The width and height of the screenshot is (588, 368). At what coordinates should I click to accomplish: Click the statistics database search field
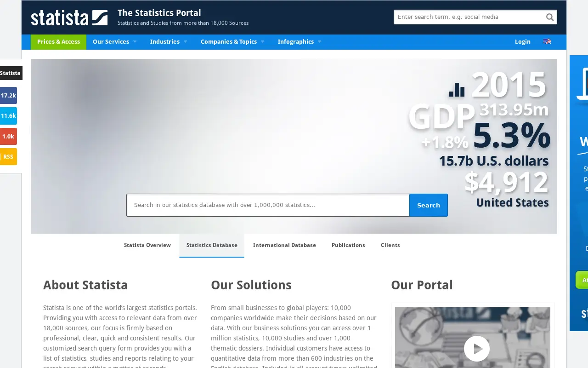268,205
